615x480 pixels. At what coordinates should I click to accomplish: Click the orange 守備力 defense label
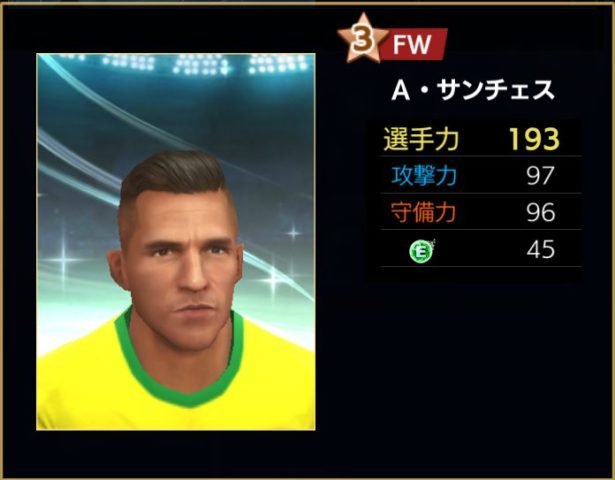click(x=423, y=212)
